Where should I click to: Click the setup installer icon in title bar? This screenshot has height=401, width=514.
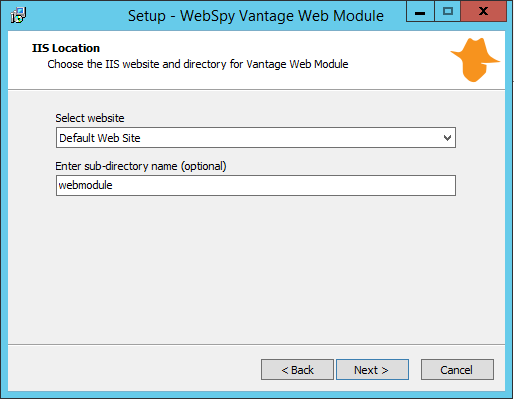(18, 15)
